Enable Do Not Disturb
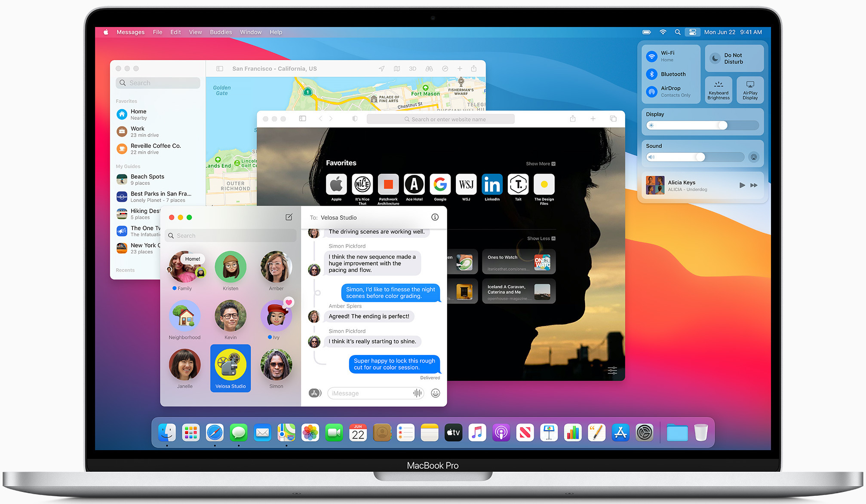The height and width of the screenshot is (504, 866). pos(715,58)
